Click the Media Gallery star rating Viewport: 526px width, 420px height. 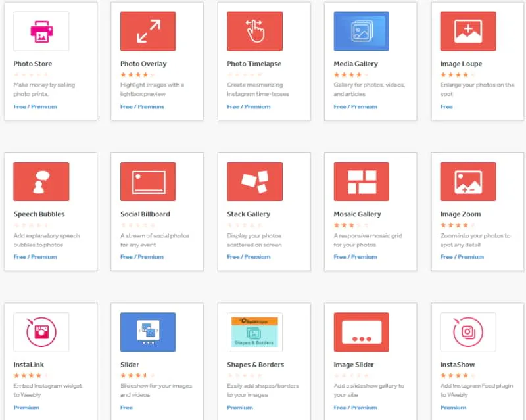click(x=351, y=74)
